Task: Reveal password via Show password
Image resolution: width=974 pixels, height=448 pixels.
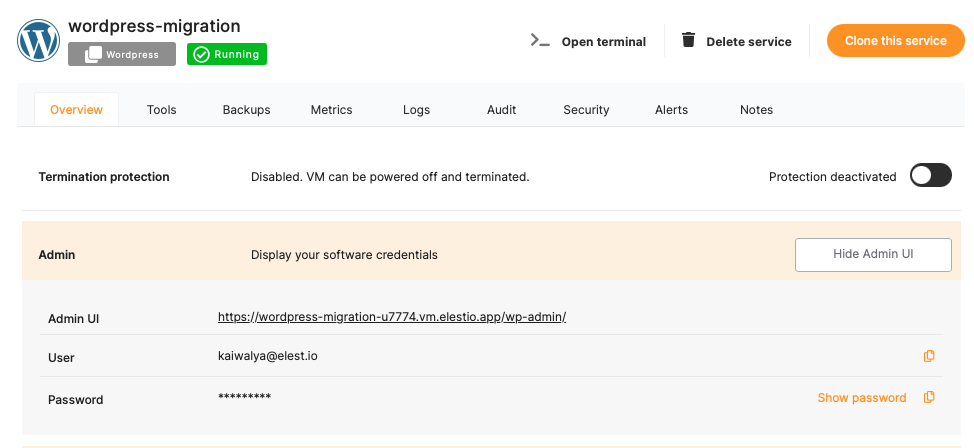Action: [x=861, y=398]
